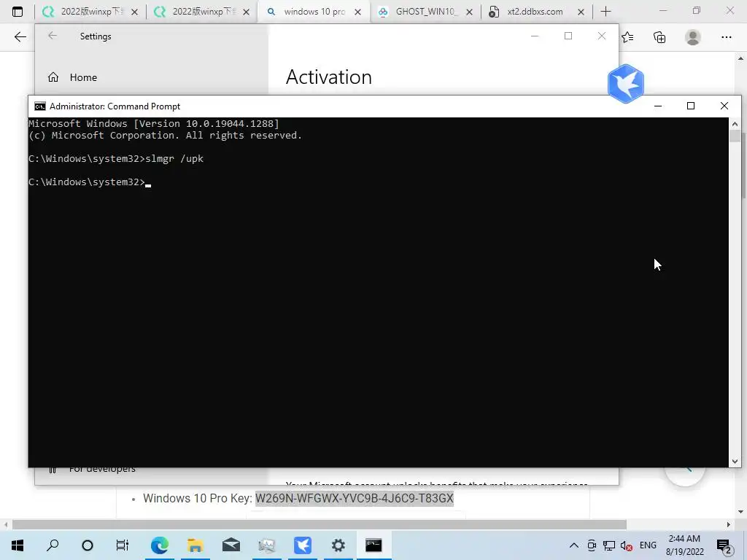Open taskbar Search magnifier
Image resolution: width=747 pixels, height=560 pixels.
pyautogui.click(x=53, y=545)
